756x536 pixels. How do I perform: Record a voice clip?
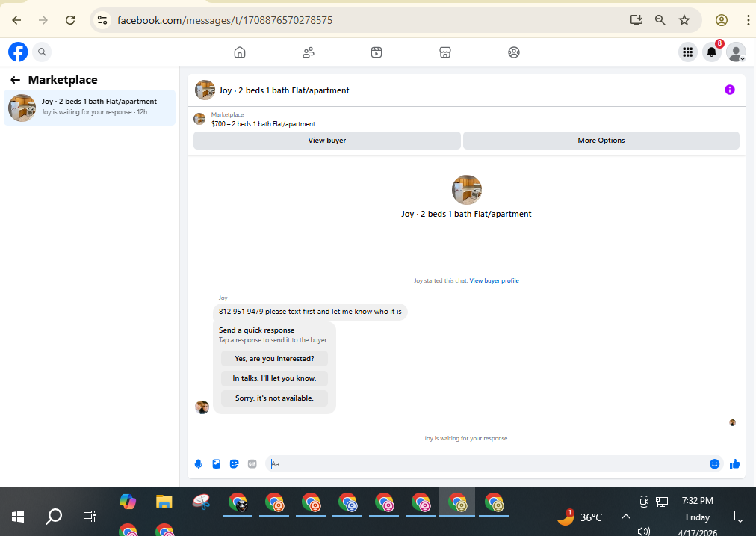199,464
